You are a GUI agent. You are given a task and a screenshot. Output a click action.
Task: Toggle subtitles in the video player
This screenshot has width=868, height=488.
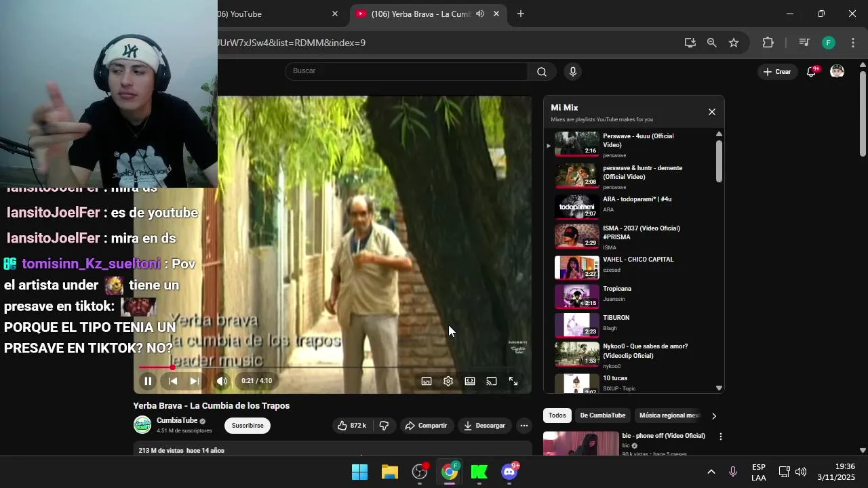pos(427,381)
